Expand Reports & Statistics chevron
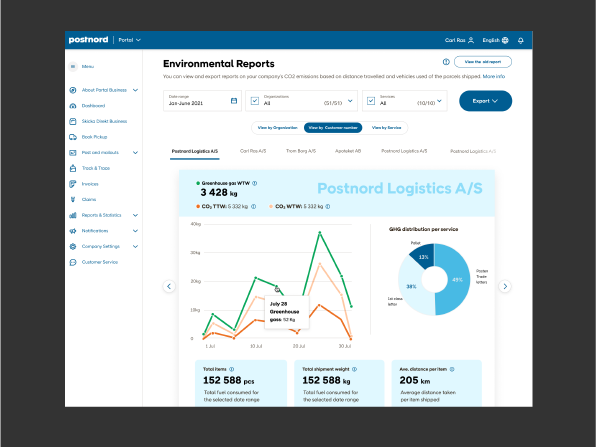 [136, 215]
